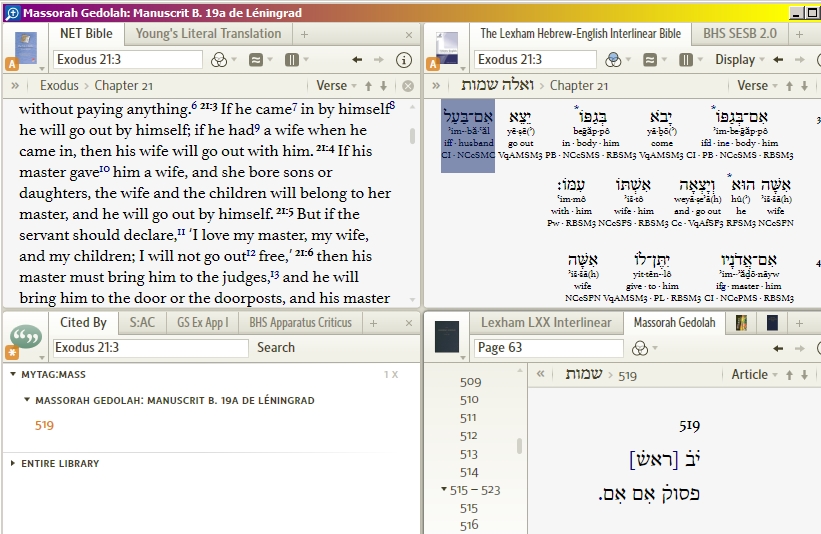Click the Page 63 input field
The height and width of the screenshot is (534, 821).
pyautogui.click(x=549, y=348)
